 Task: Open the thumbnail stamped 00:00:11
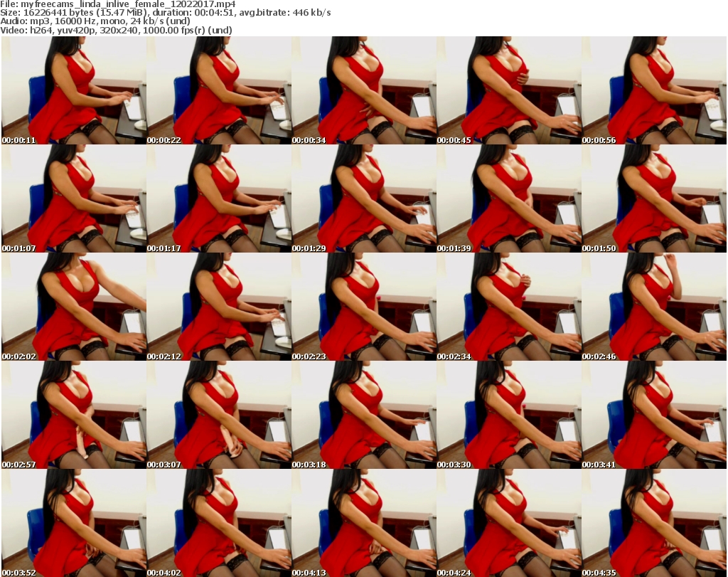click(x=74, y=90)
